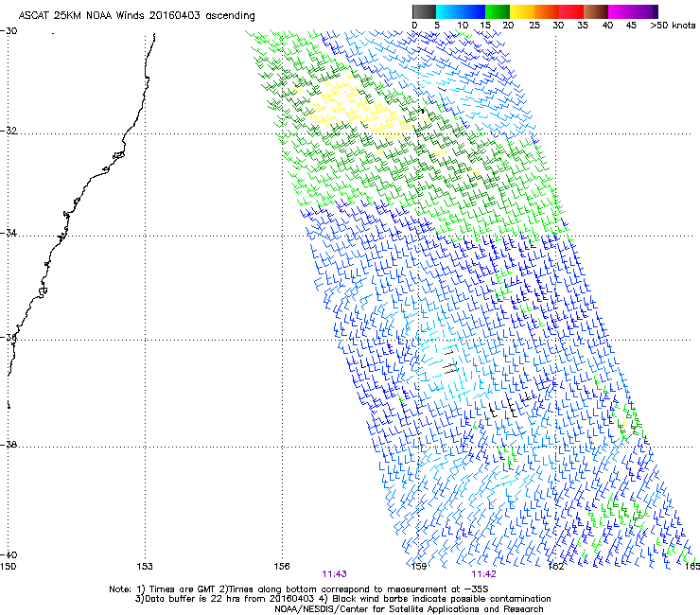This screenshot has width=700, height=615.
Task: Click the yellow 20–25 knots color bar segment
Action: click(x=522, y=11)
